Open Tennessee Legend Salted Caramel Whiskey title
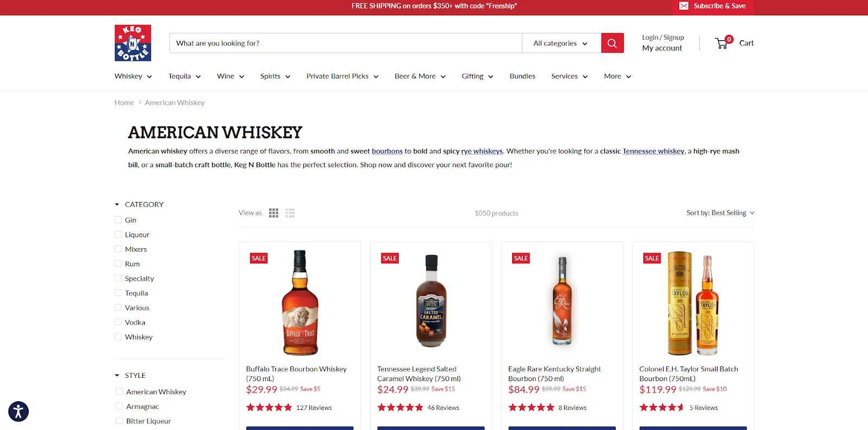This screenshot has width=868, height=430. coord(419,374)
